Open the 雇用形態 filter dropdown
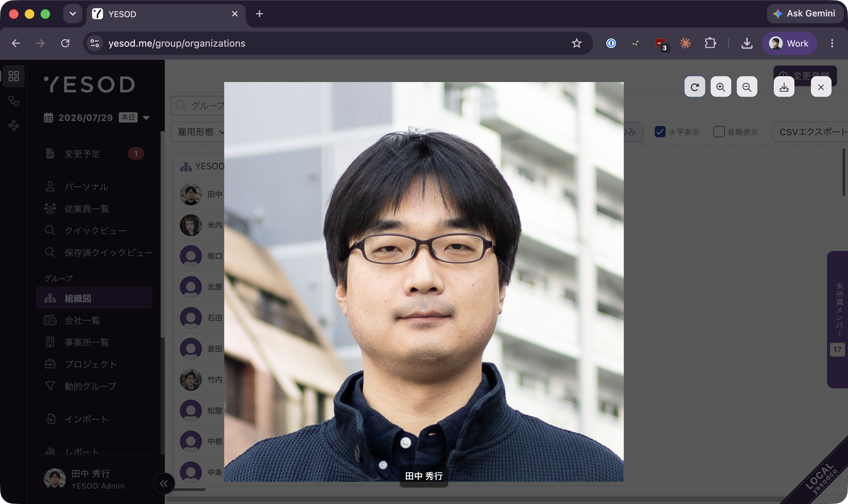 pos(198,132)
